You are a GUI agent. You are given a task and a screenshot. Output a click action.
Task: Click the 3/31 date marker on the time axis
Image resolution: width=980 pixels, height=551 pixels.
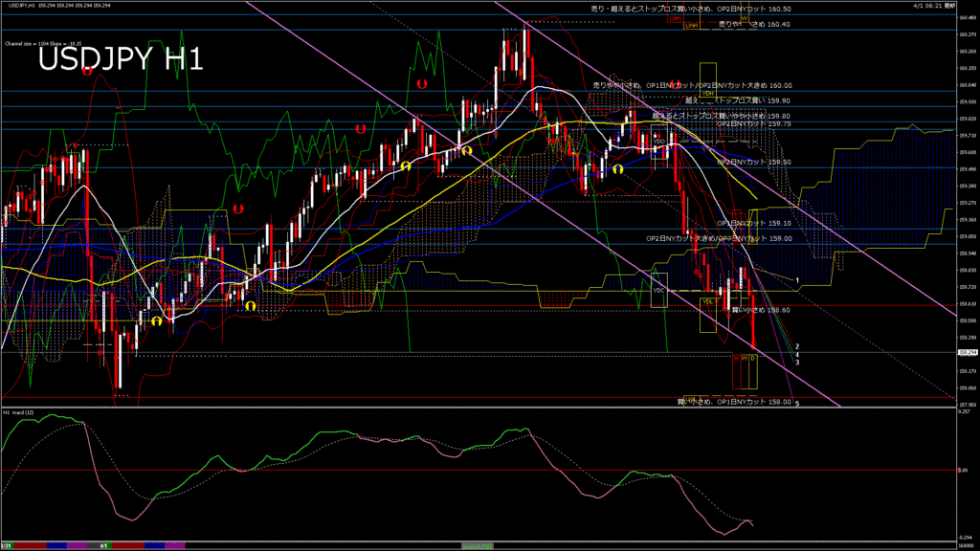pos(7,546)
